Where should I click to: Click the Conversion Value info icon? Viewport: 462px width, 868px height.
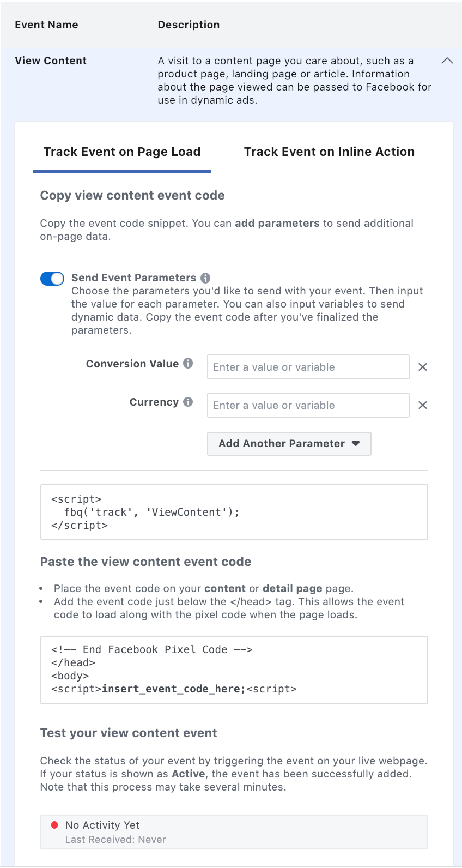(x=188, y=363)
